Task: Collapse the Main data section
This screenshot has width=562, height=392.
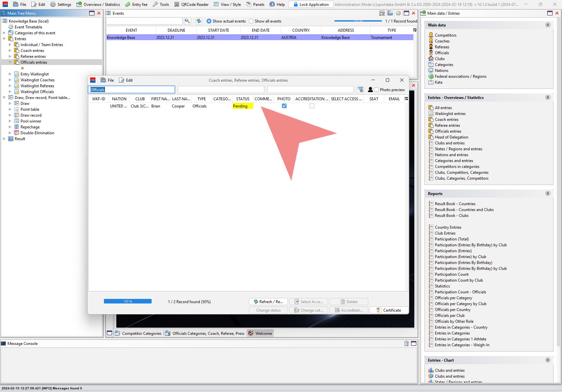Action: [x=548, y=25]
